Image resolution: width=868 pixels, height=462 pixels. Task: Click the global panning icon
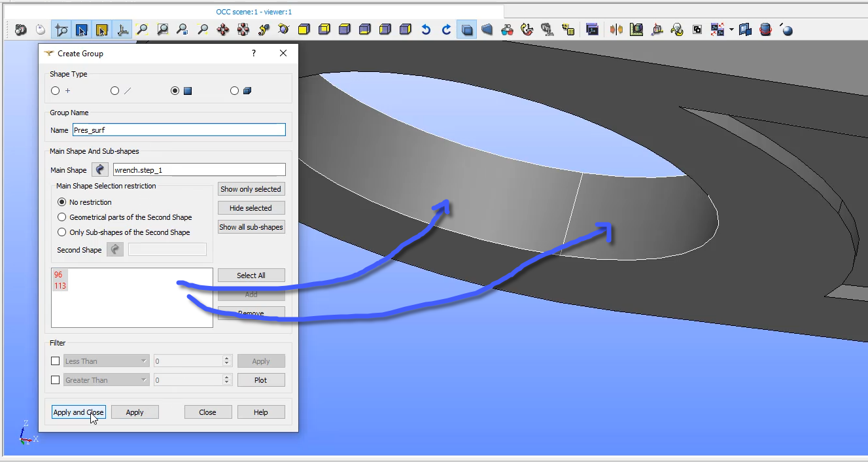point(243,29)
